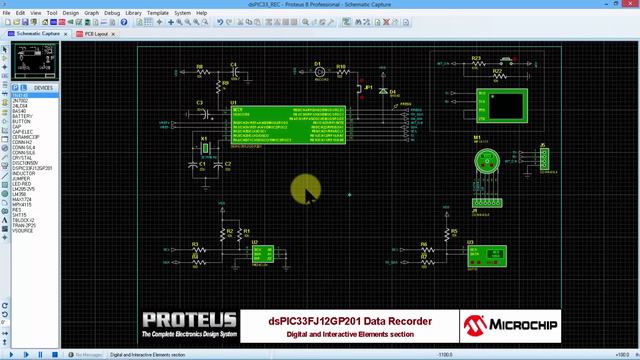Open the Debug menu
The height and width of the screenshot is (360, 640).
click(112, 13)
